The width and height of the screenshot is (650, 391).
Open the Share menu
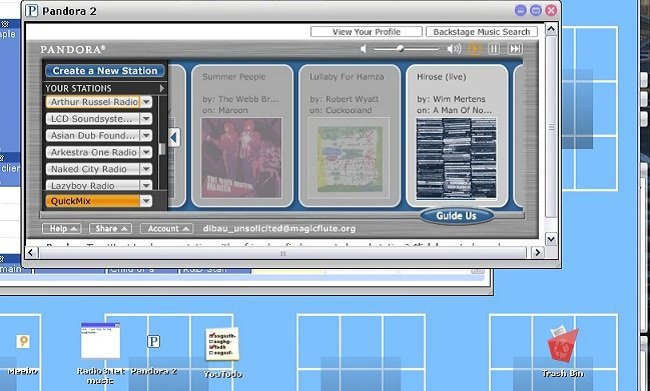click(x=111, y=228)
